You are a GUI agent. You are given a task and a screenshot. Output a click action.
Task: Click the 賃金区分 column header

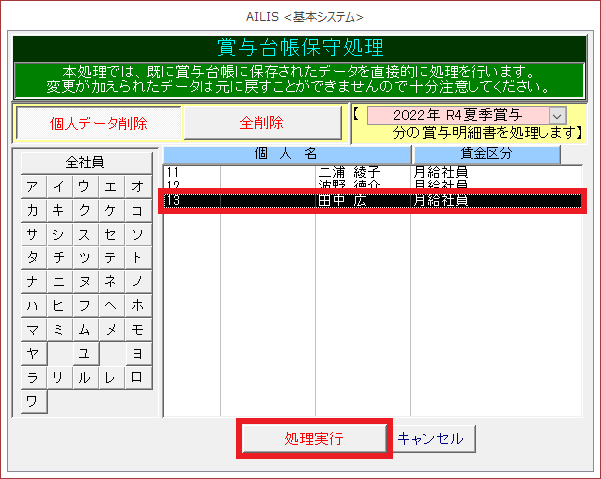(x=485, y=154)
